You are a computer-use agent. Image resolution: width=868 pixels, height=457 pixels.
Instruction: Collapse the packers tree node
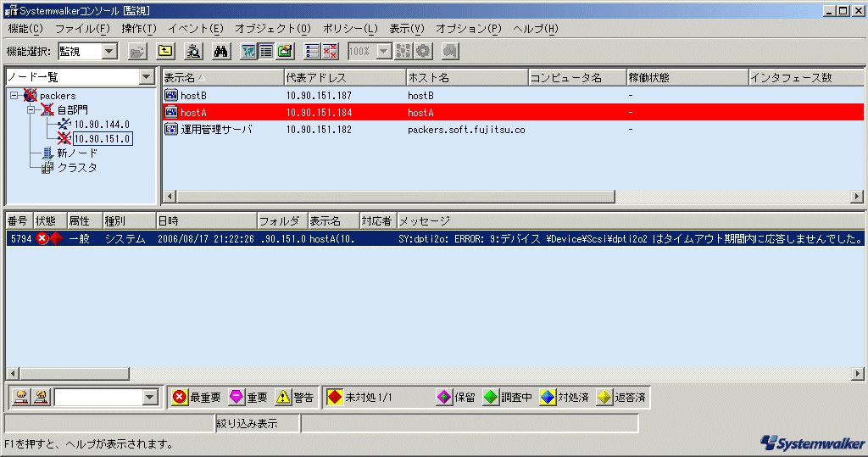pyautogui.click(x=14, y=96)
